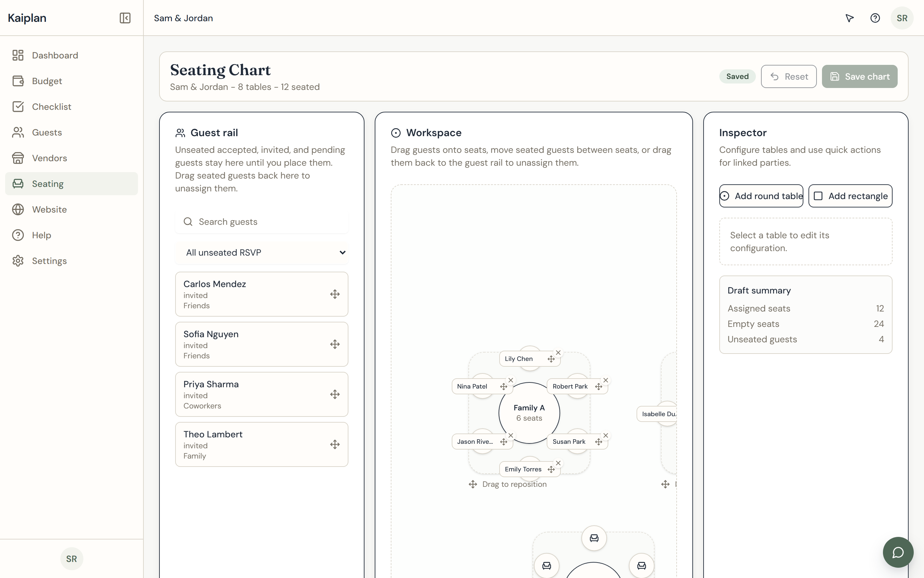This screenshot has height=578, width=924.
Task: Open the Website section
Action: tap(72, 209)
